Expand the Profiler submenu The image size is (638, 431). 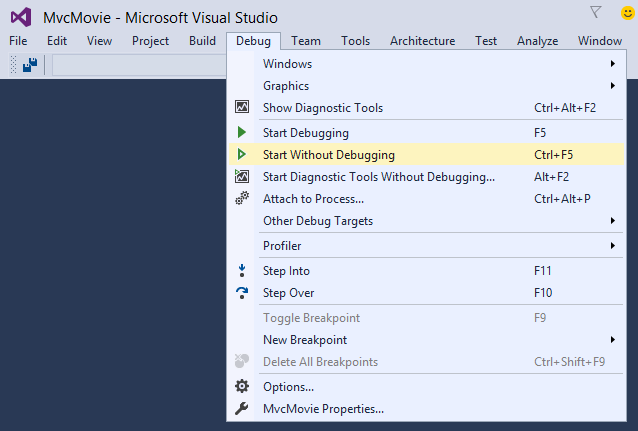(x=426, y=245)
